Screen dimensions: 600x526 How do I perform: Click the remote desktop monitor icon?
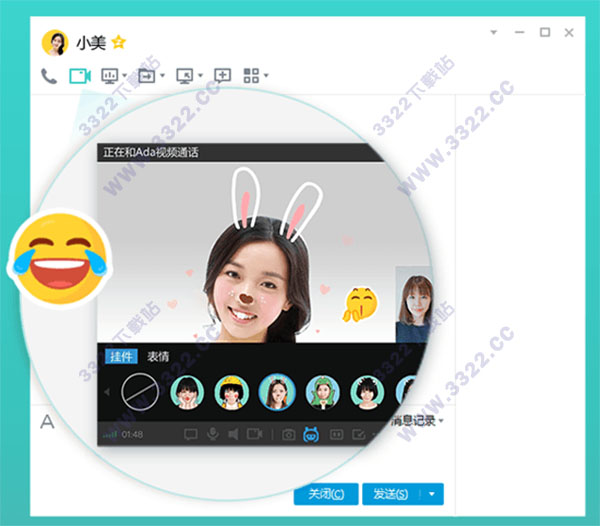click(x=185, y=76)
